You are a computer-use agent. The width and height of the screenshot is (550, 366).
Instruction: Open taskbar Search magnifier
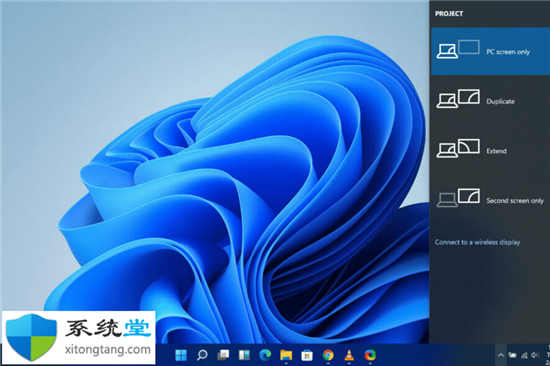point(202,355)
